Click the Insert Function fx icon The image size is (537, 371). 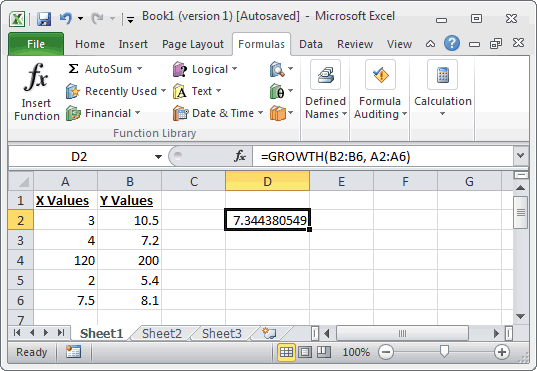pyautogui.click(x=36, y=77)
